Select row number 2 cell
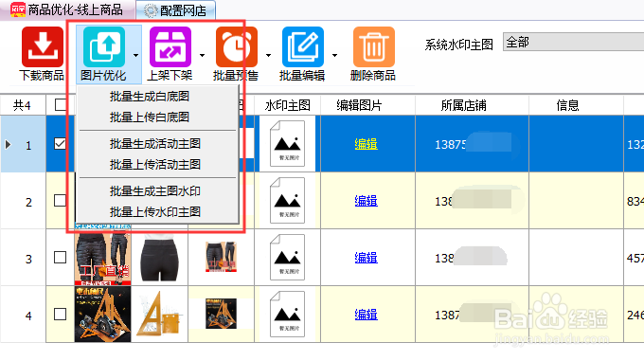644x361 pixels. click(x=23, y=201)
